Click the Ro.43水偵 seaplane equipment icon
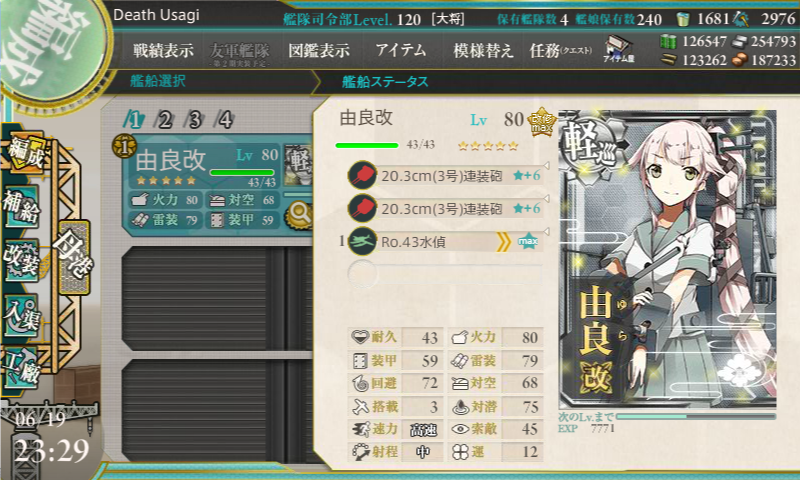 pyautogui.click(x=363, y=241)
